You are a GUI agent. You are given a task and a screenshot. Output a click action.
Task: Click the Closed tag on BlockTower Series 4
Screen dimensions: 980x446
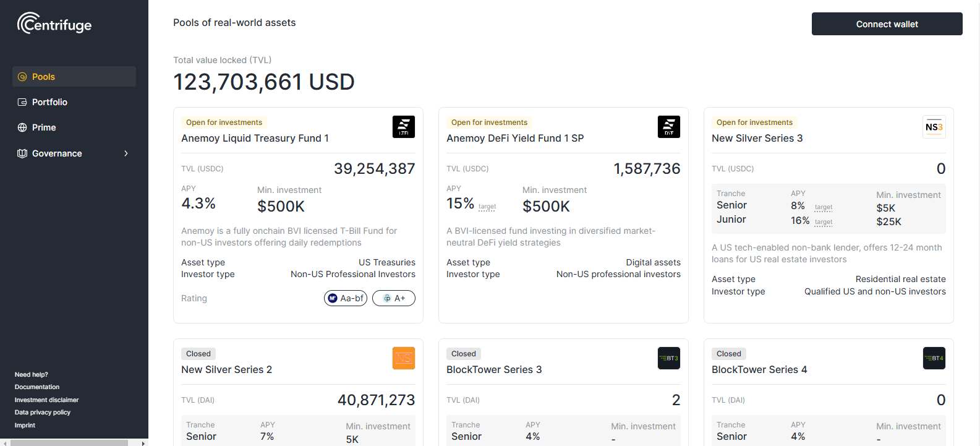pos(729,354)
